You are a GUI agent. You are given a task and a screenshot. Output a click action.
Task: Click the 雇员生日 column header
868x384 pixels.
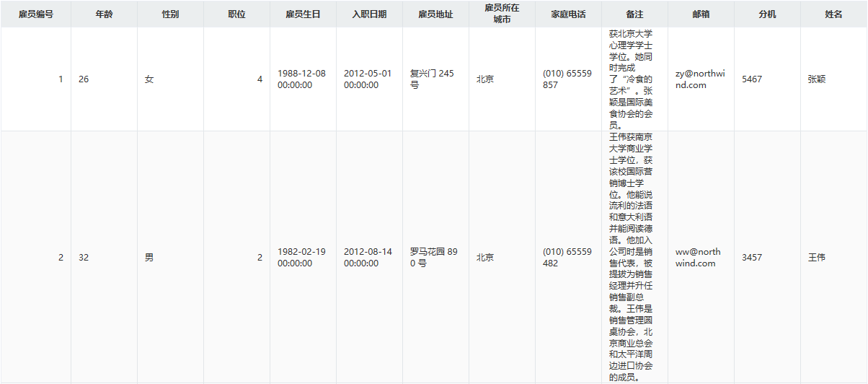303,14
